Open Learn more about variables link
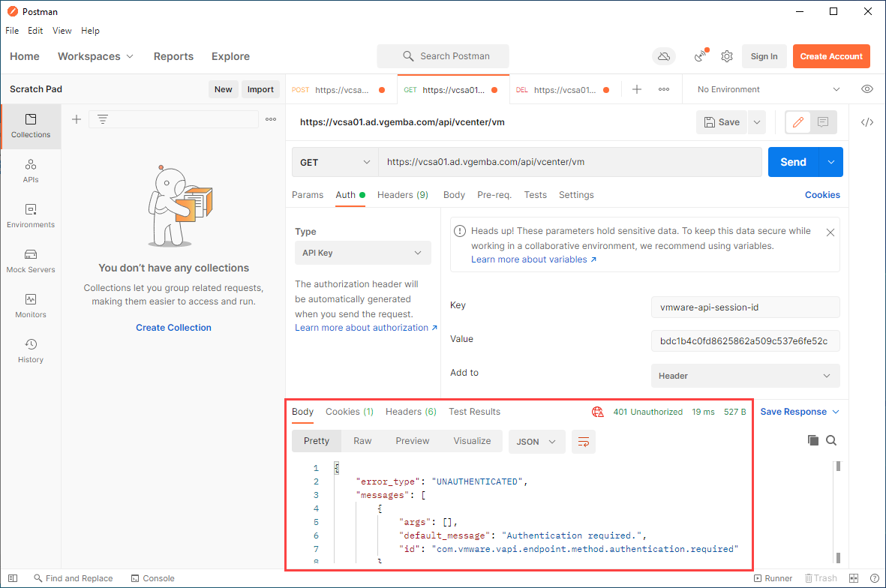 click(533, 259)
